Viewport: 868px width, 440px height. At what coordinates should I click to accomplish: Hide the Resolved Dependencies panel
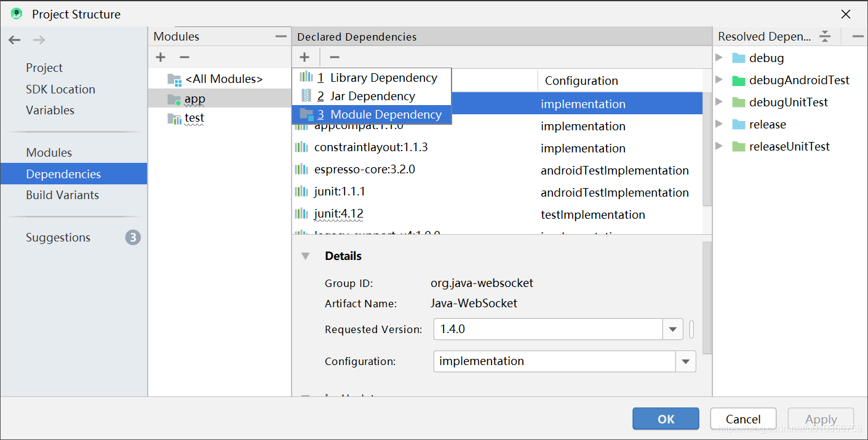(859, 36)
